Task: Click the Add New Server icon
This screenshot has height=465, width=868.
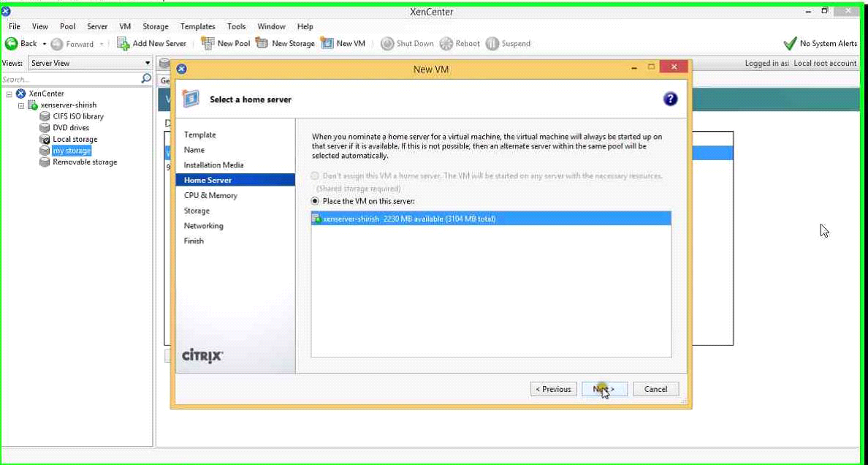Action: (123, 43)
